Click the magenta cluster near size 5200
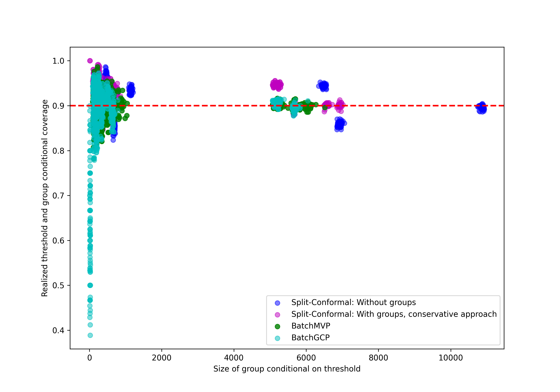The image size is (560, 392). click(277, 85)
